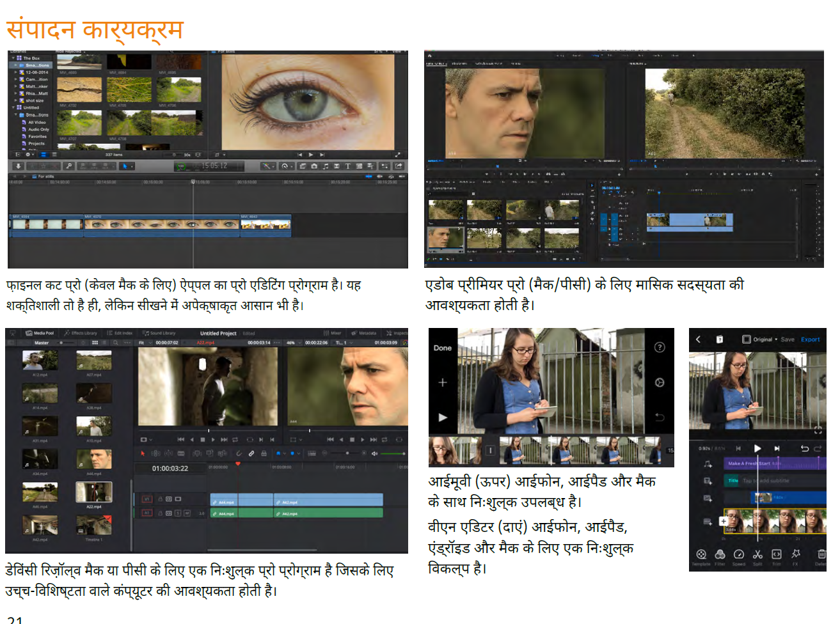
Task: Tap the plus add-media icon in iMovie
Action: 442,382
